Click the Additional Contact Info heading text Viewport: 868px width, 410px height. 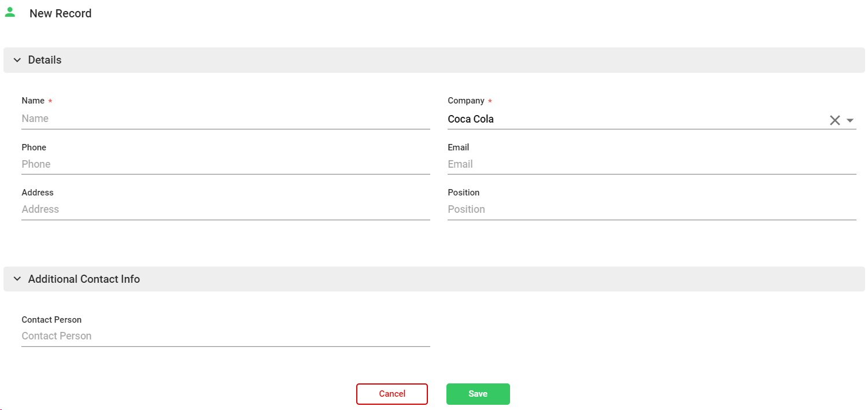[x=84, y=279]
